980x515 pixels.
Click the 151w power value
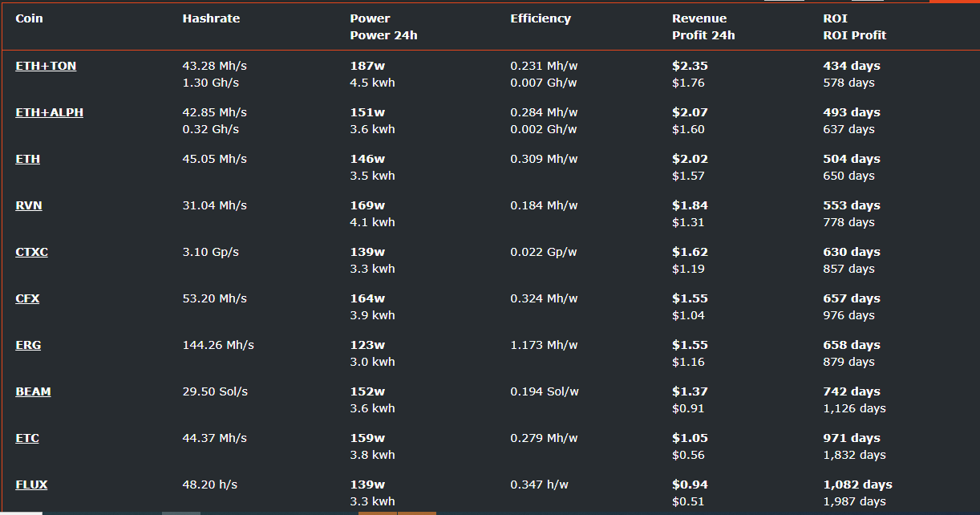[367, 112]
